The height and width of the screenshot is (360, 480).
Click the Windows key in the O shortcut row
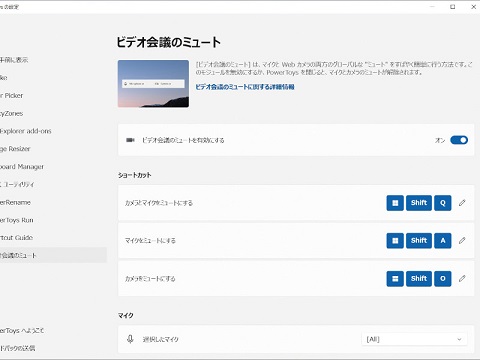point(395,278)
